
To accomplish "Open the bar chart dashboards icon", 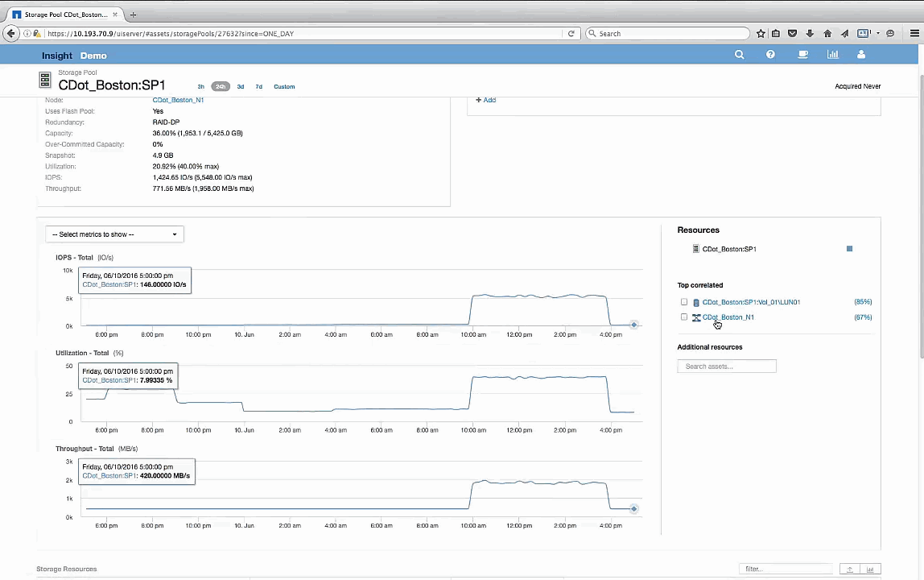I will pyautogui.click(x=832, y=55).
